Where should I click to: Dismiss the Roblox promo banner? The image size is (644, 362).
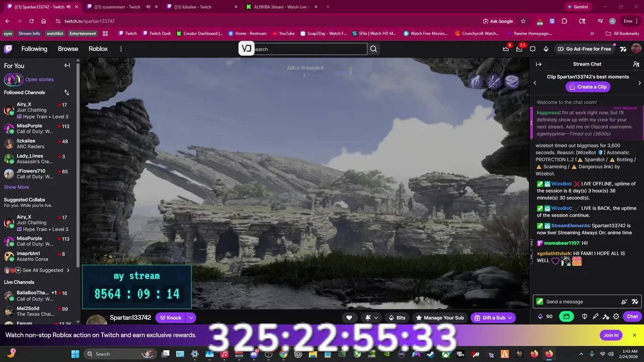(634, 335)
